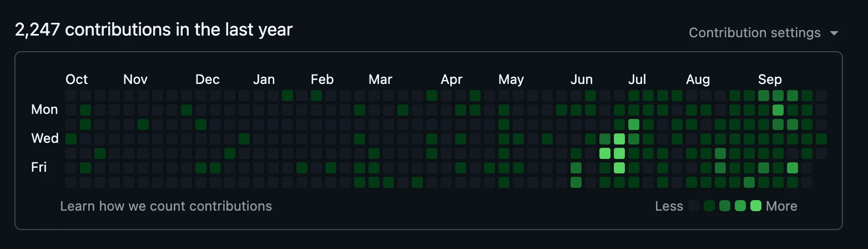Screen dimensions: 868x249
Task: Select the brightest legend swatch beside More
Action: click(755, 206)
